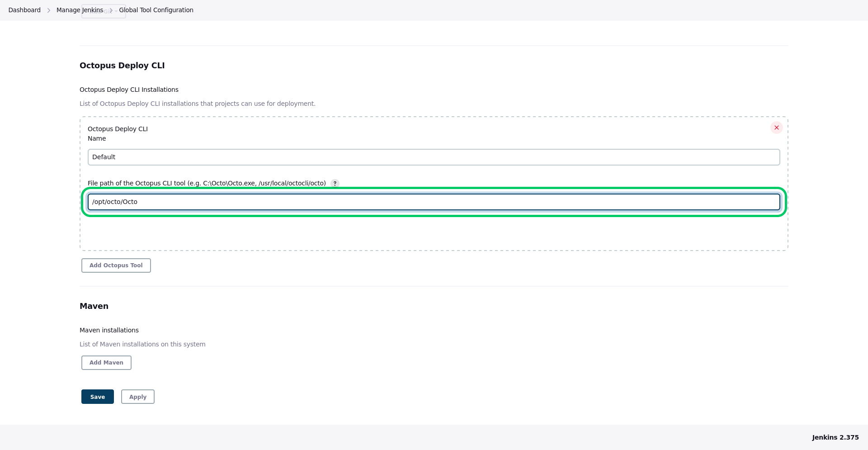This screenshot has width=868, height=450.
Task: Click 'Octopus Deploy CLI Installations' label
Action: pos(129,90)
